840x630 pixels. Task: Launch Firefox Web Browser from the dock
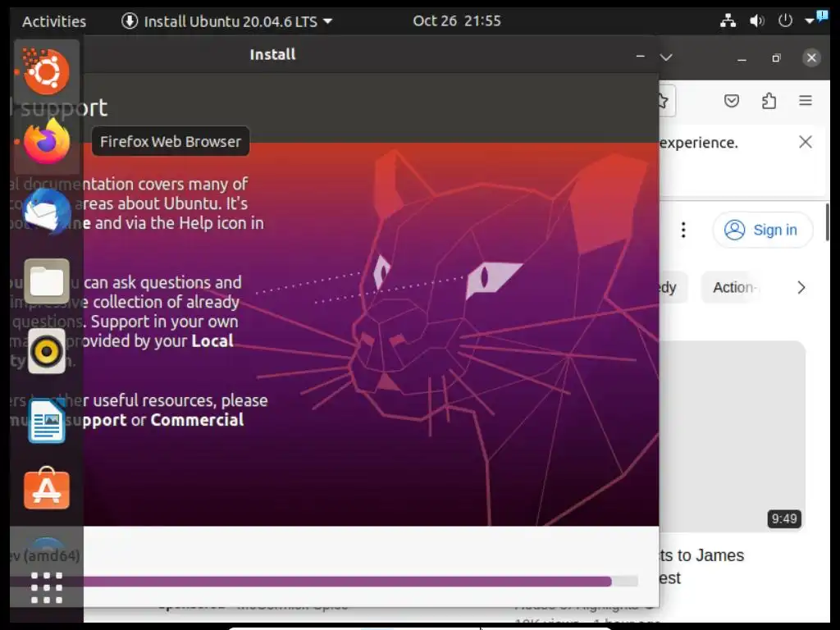[x=46, y=142]
